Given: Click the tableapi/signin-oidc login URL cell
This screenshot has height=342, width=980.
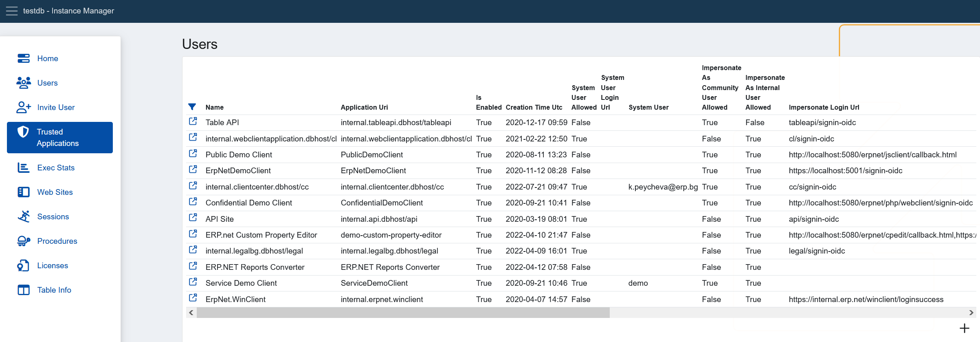Looking at the screenshot, I should pyautogui.click(x=822, y=122).
